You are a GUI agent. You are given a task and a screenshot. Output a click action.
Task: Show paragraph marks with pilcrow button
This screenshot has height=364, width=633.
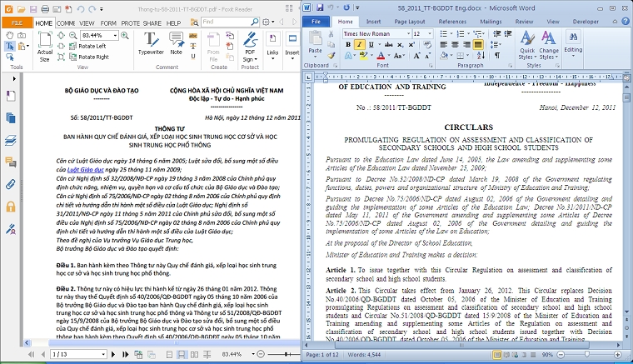497,56
